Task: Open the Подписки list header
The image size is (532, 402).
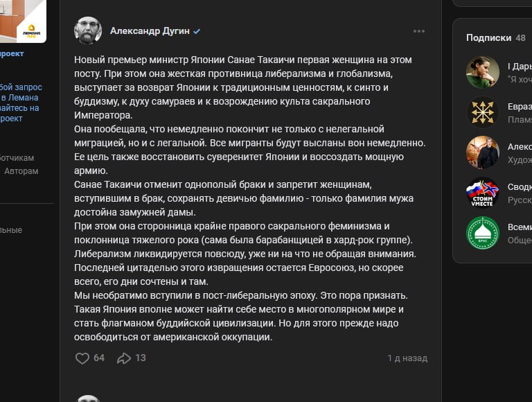Action: pyautogui.click(x=488, y=37)
